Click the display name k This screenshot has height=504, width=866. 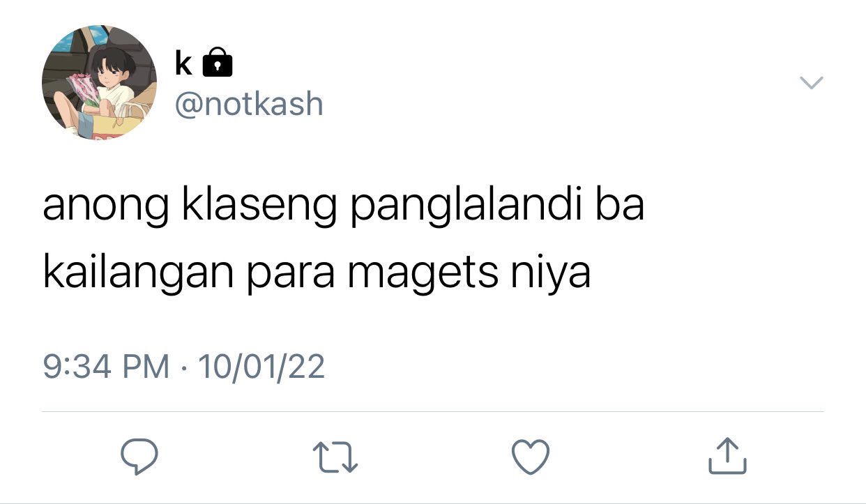coord(183,63)
